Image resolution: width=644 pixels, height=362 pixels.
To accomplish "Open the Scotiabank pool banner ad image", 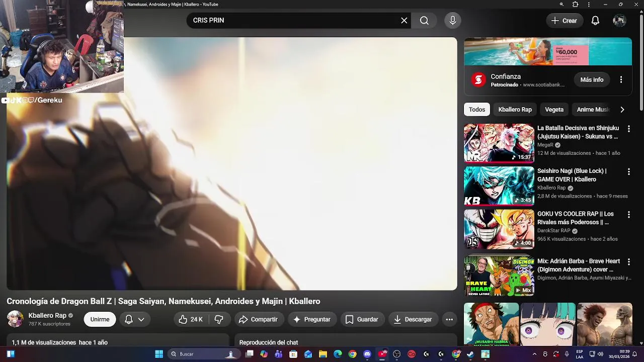I will (548, 51).
